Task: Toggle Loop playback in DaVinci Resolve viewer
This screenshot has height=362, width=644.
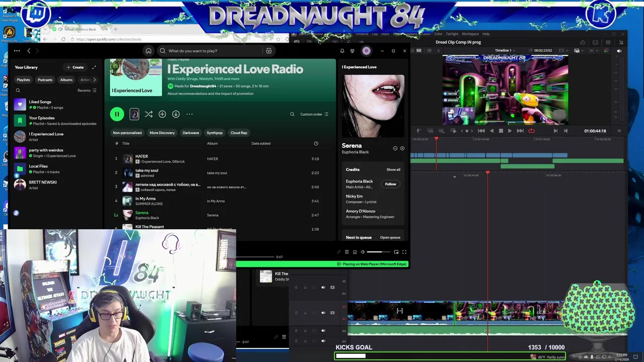Action: 531,131
